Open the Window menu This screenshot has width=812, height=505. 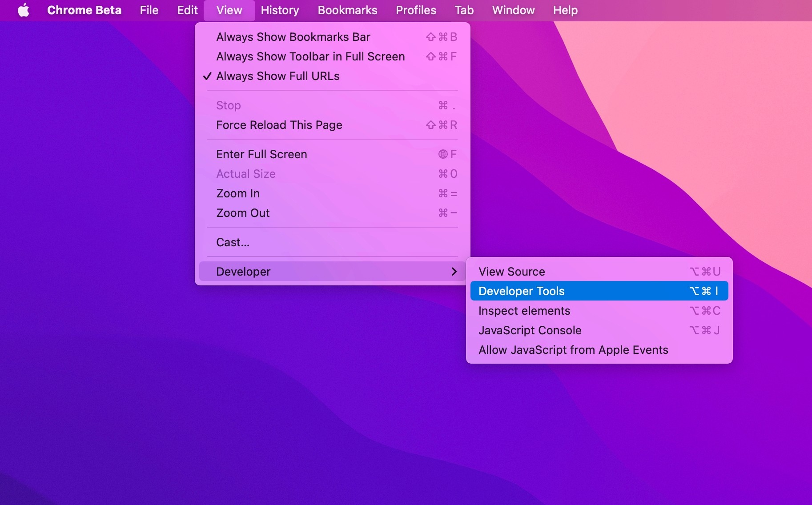coord(513,10)
